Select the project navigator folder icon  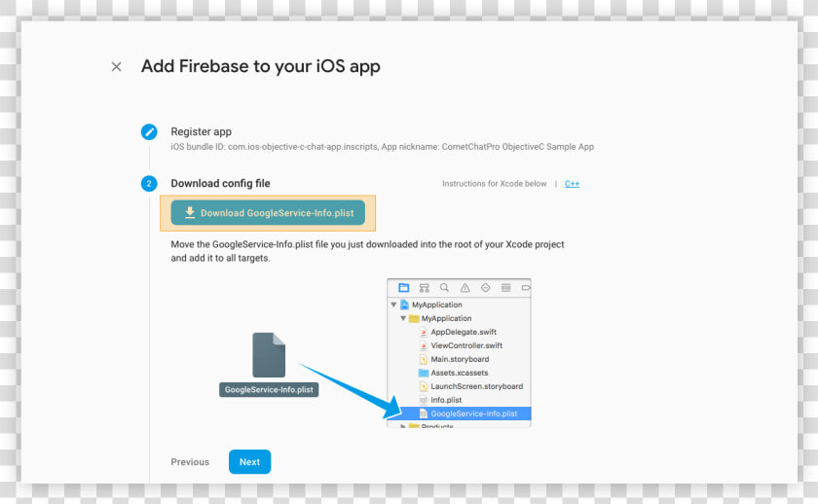pyautogui.click(x=404, y=288)
